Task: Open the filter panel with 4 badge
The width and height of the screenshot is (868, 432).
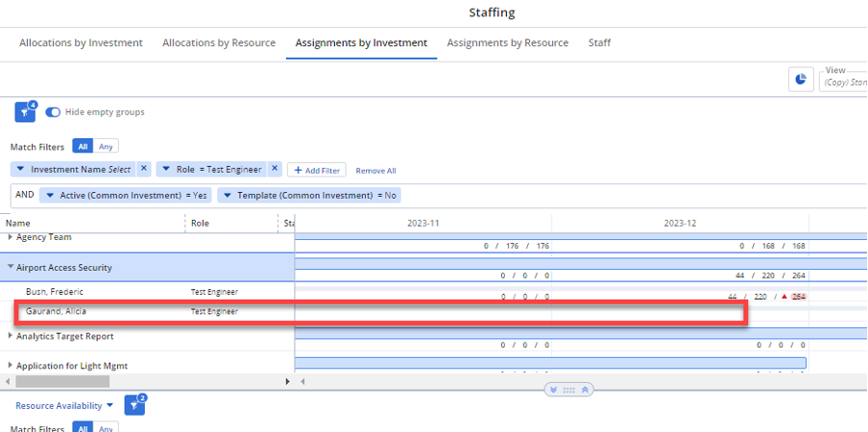Action: [x=25, y=111]
